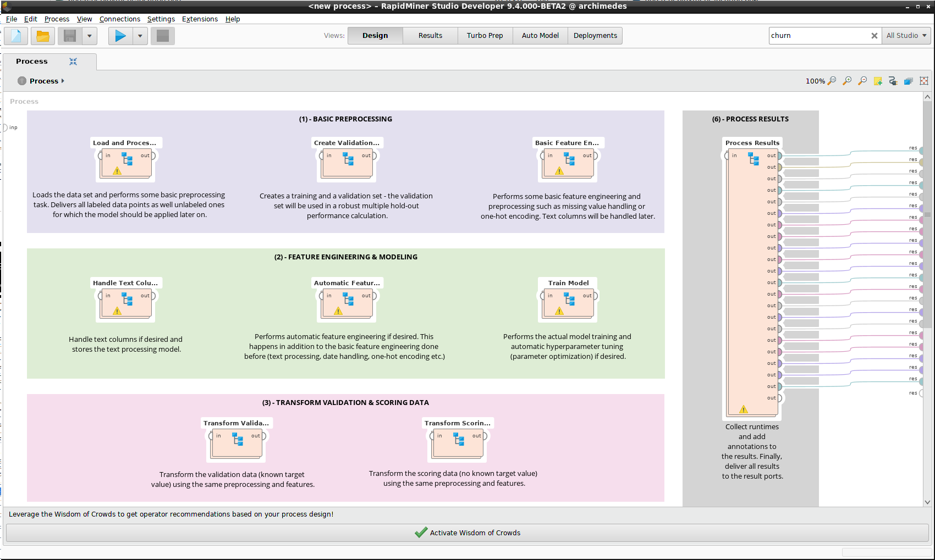Image resolution: width=935 pixels, height=560 pixels.
Task: Switch to the Turbo Prep view
Action: pyautogui.click(x=485, y=36)
